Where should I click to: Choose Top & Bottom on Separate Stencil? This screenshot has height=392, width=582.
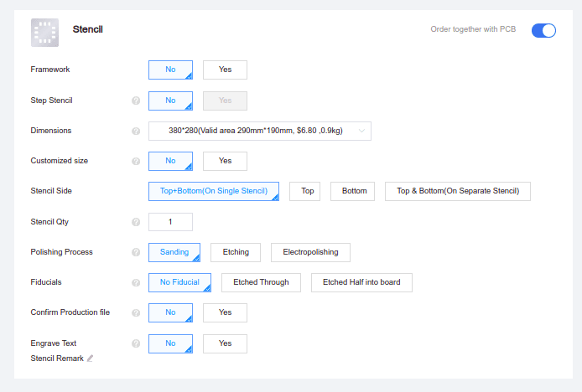point(458,191)
